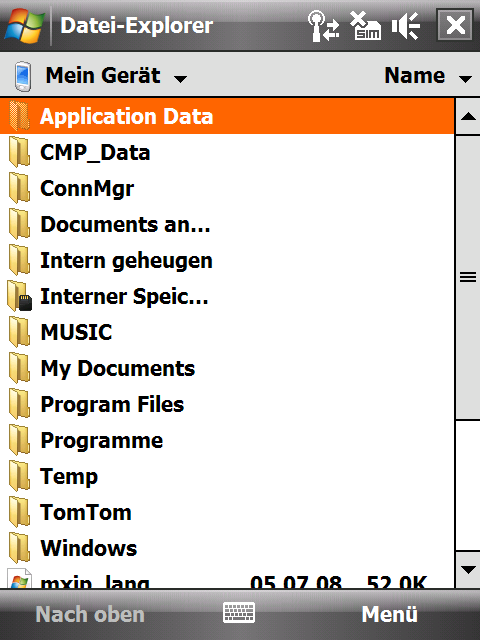The image size is (480, 640).
Task: Tap the connectivity antenna status icon
Action: pos(323,26)
